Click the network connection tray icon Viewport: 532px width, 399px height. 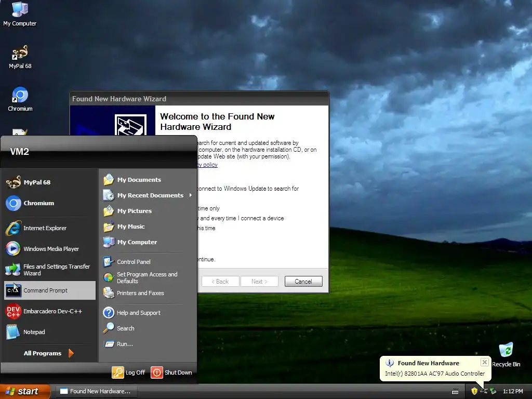coord(484,391)
